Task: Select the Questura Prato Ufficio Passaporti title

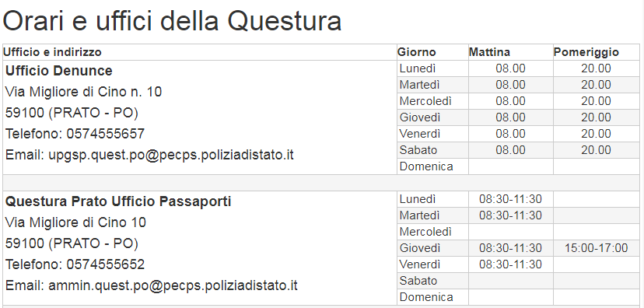Action: tap(118, 201)
